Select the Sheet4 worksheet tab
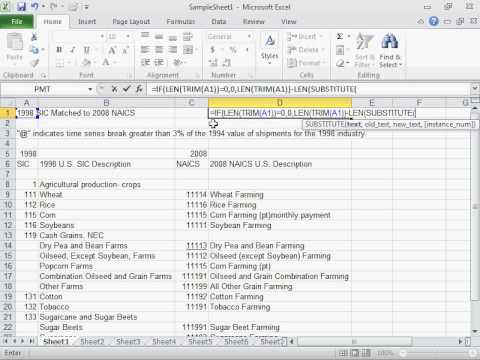 pyautogui.click(x=164, y=341)
